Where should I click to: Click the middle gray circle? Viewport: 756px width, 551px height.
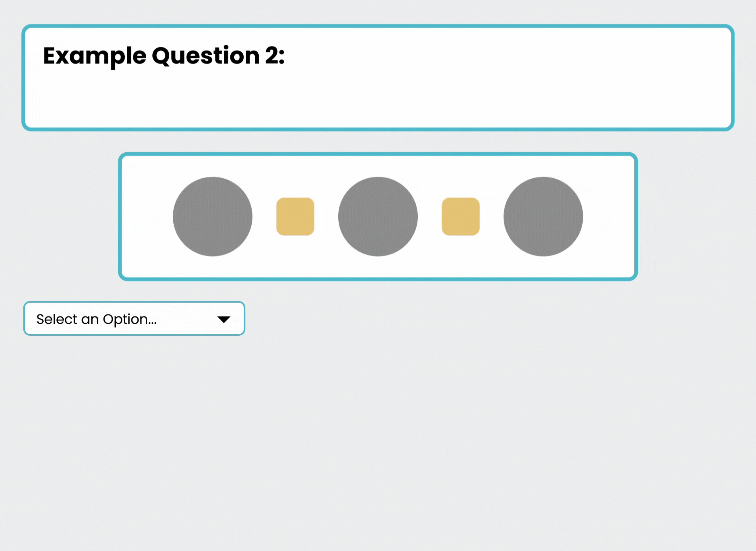(x=378, y=216)
